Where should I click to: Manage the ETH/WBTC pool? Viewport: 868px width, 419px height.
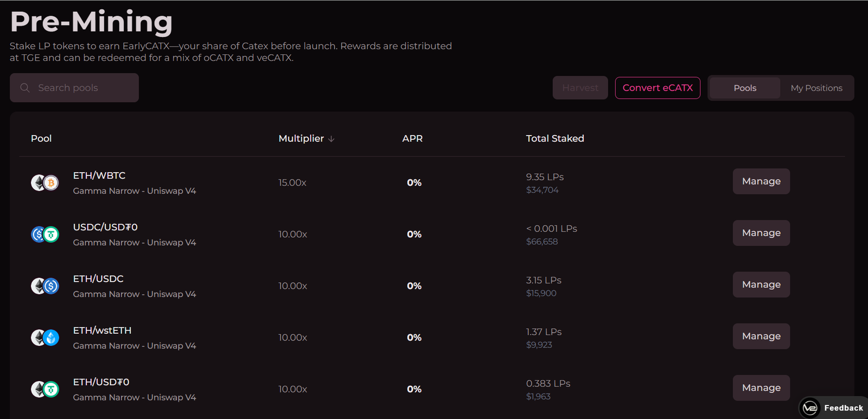(761, 181)
